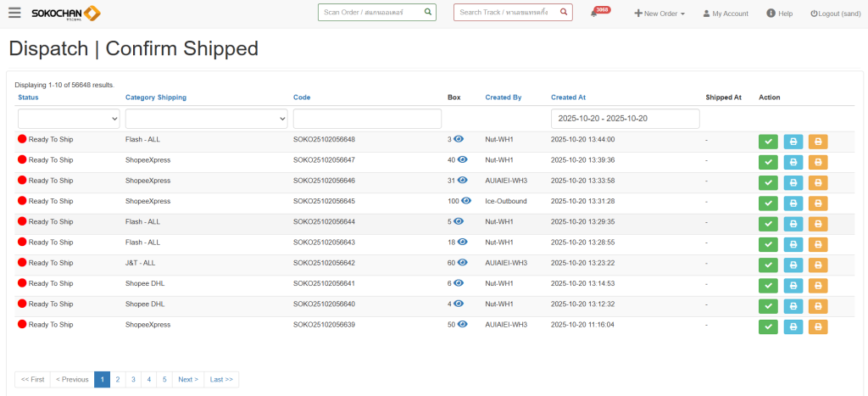The image size is (868, 396).
Task: Confirm shipped for order SOKO25102056639
Action: coord(768,326)
